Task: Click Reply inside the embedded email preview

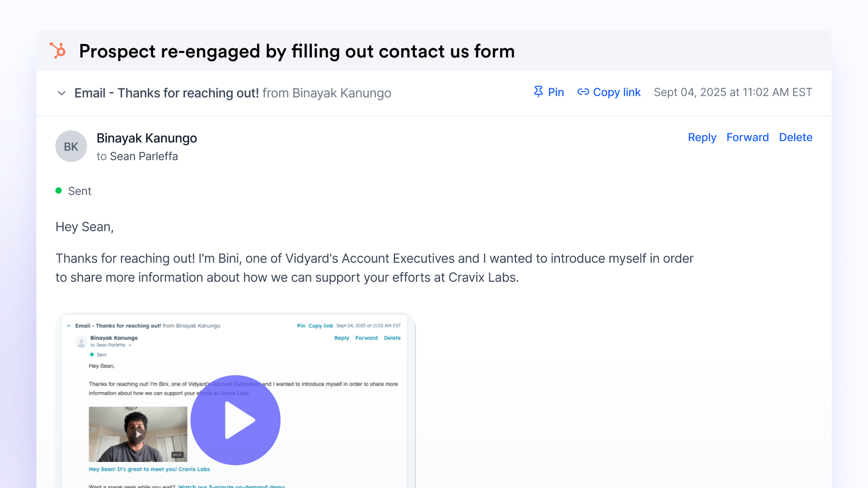Action: 342,338
